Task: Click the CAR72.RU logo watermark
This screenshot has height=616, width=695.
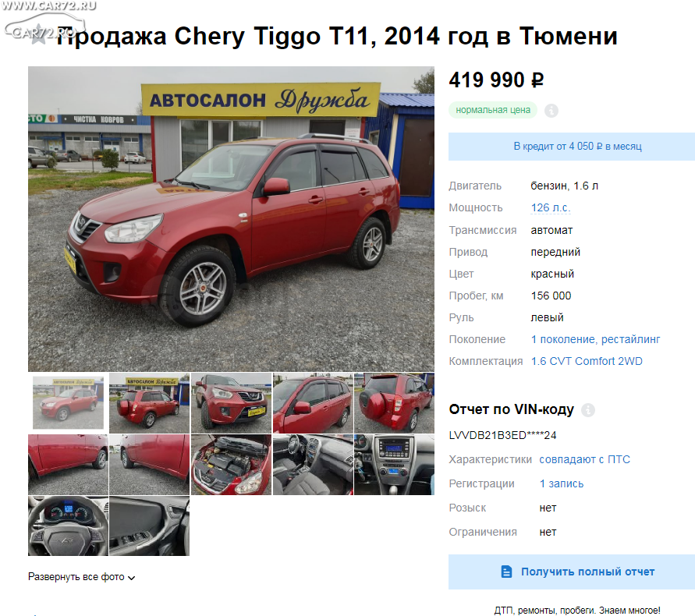Action: point(46,23)
